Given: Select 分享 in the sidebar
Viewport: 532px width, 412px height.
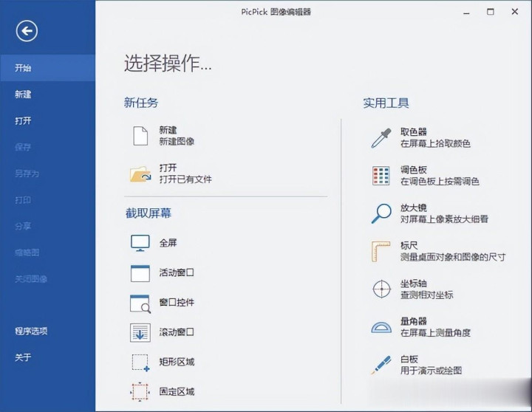Looking at the screenshot, I should [47, 226].
